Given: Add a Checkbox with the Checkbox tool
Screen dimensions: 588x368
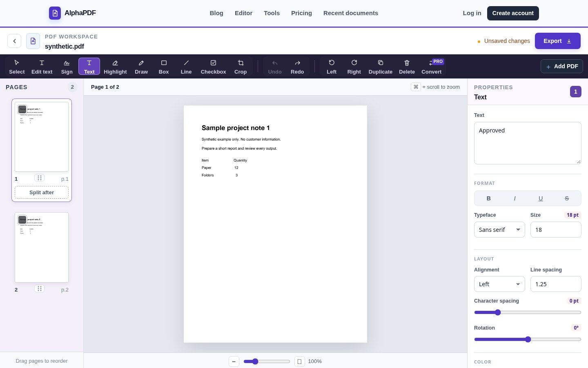Looking at the screenshot, I should coord(213,66).
